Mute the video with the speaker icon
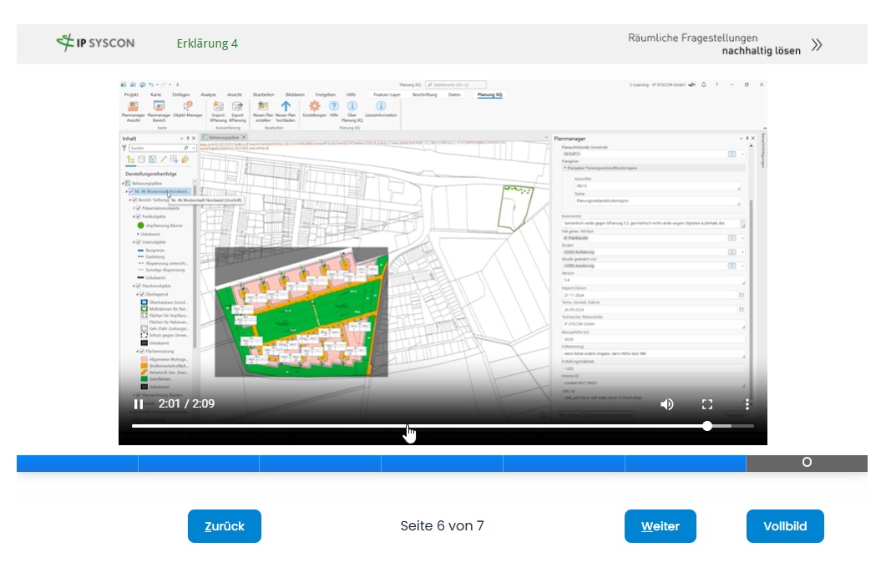 [666, 404]
